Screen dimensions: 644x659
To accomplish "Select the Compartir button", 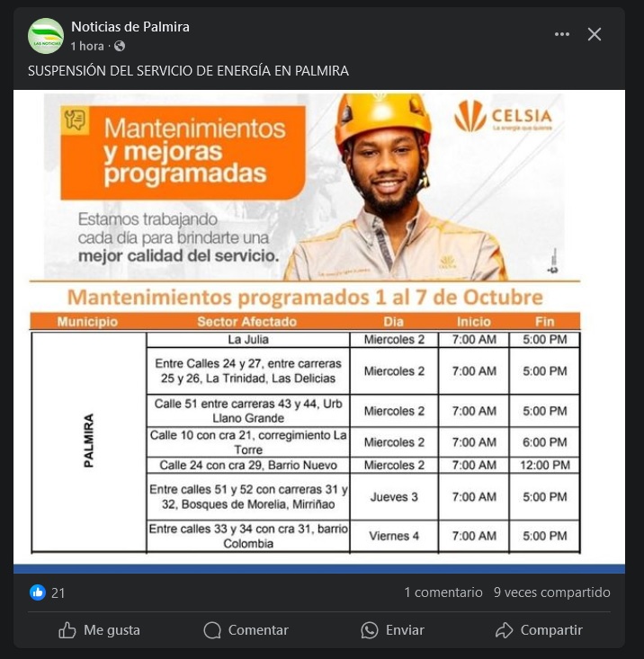I will pyautogui.click(x=539, y=630).
